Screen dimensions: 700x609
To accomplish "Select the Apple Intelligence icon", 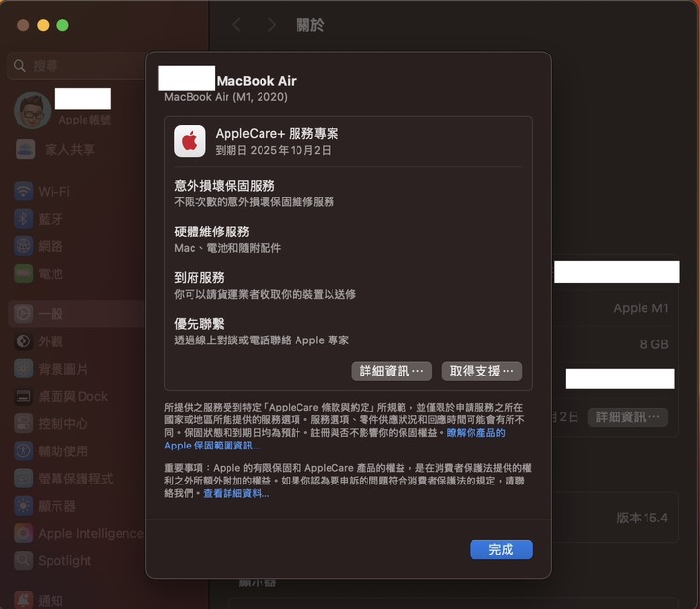I will point(23,533).
